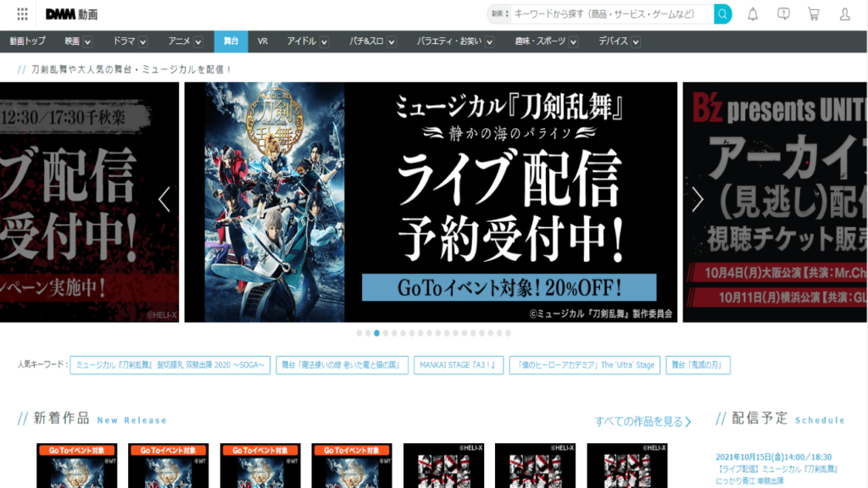Focus the keyword search field
This screenshot has width=868, height=488.
[612, 14]
